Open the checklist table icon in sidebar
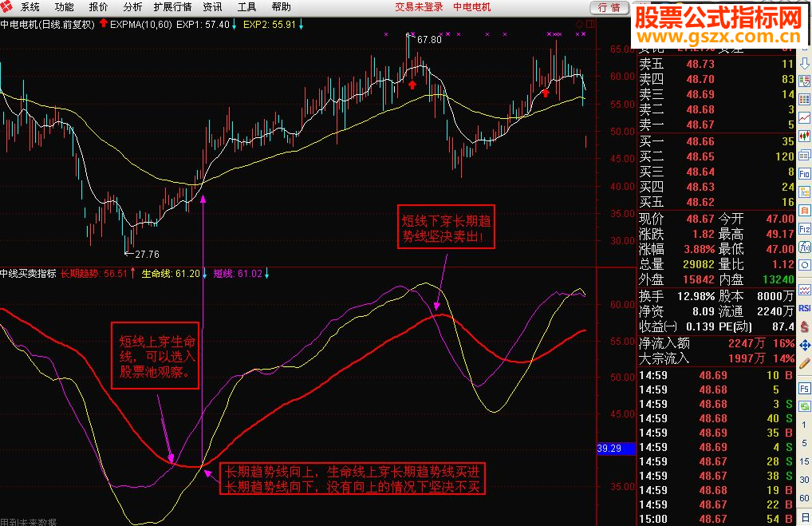The width and height of the screenshot is (812, 526). point(804,81)
